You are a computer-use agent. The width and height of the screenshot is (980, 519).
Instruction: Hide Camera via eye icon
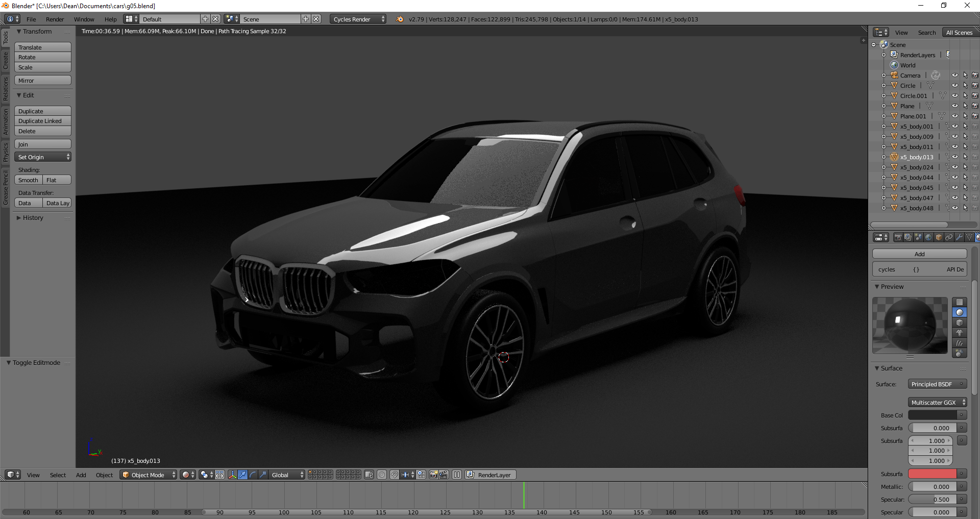(x=955, y=75)
